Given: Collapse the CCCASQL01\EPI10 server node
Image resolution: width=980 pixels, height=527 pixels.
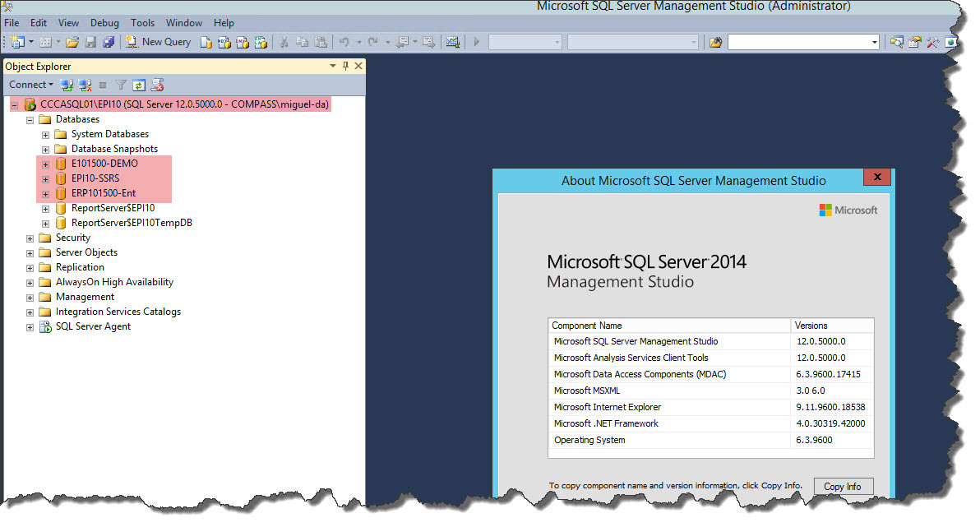Looking at the screenshot, I should [14, 105].
